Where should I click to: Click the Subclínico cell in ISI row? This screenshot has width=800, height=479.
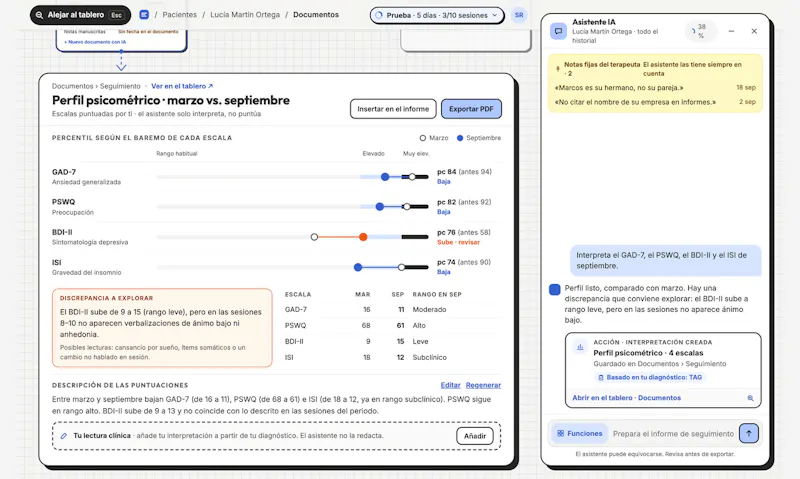(x=430, y=358)
